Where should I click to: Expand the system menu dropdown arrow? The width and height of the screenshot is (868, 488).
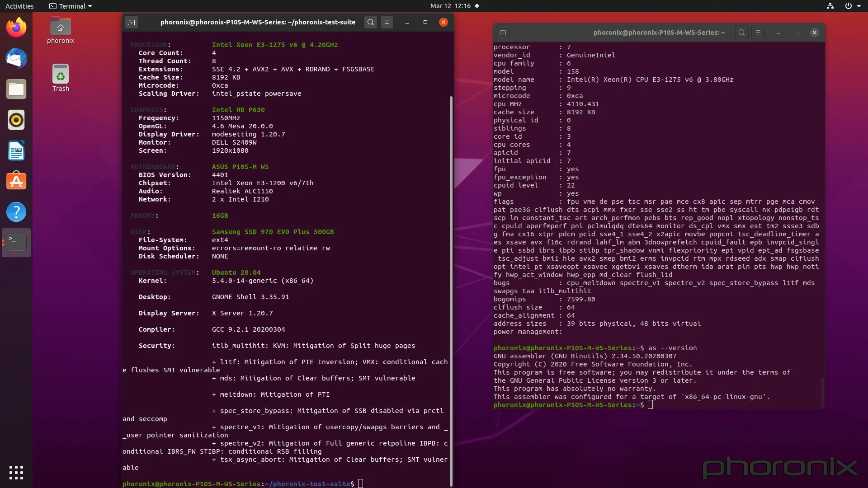tap(859, 6)
